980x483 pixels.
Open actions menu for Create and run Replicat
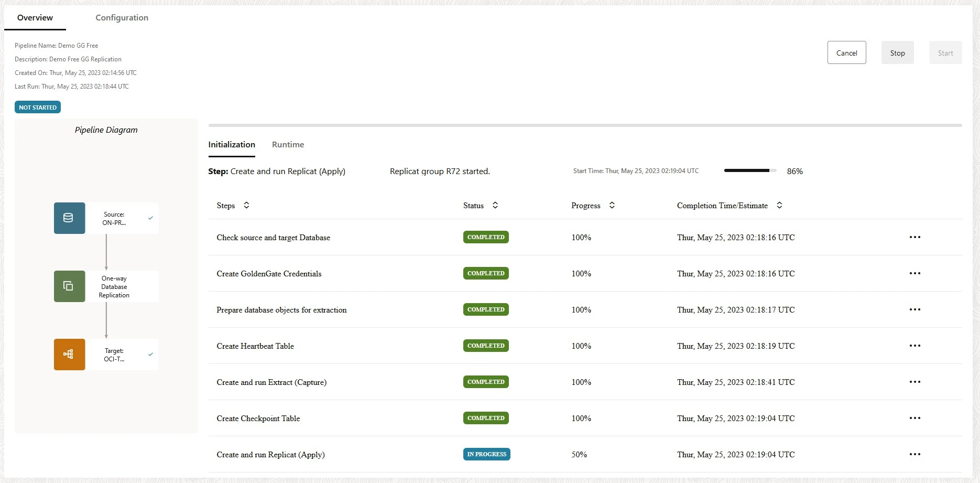point(915,454)
